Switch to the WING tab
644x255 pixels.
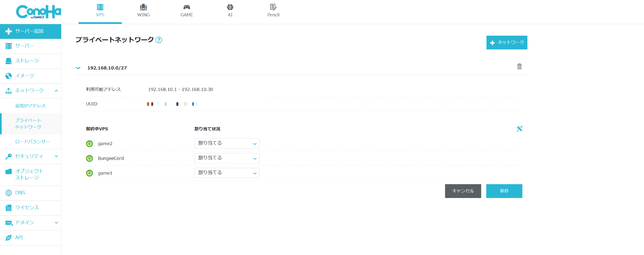[x=143, y=11]
